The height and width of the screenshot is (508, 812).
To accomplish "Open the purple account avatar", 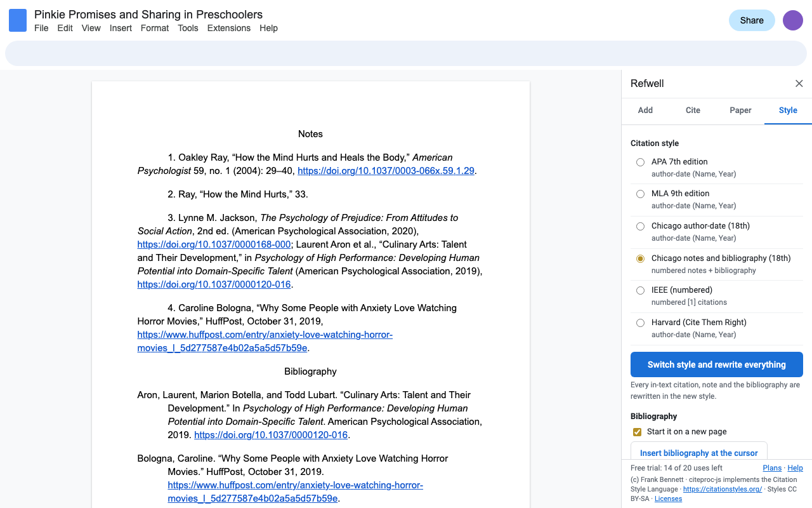I will click(x=793, y=20).
